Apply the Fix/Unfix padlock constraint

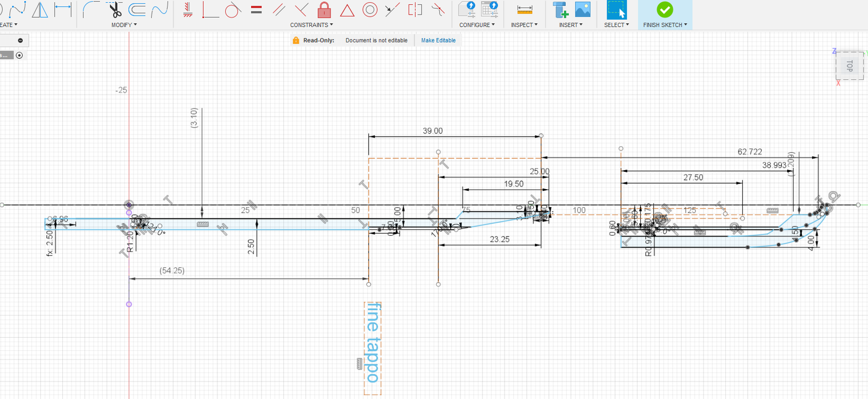tap(324, 10)
